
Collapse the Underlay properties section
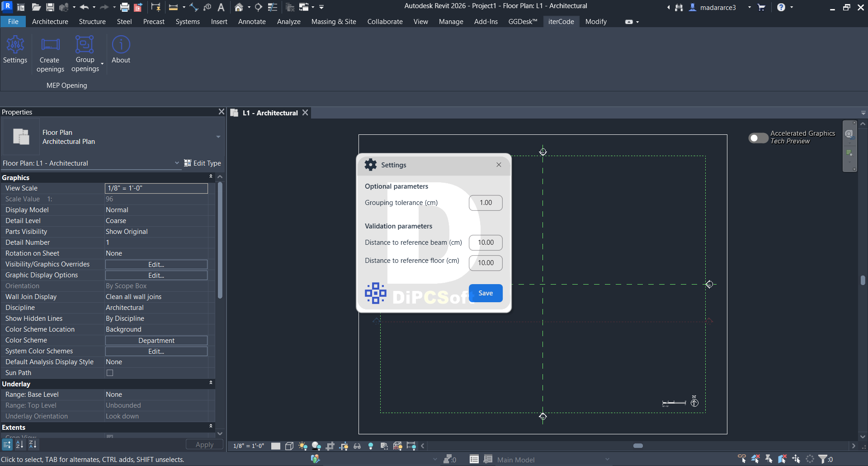[211, 383]
